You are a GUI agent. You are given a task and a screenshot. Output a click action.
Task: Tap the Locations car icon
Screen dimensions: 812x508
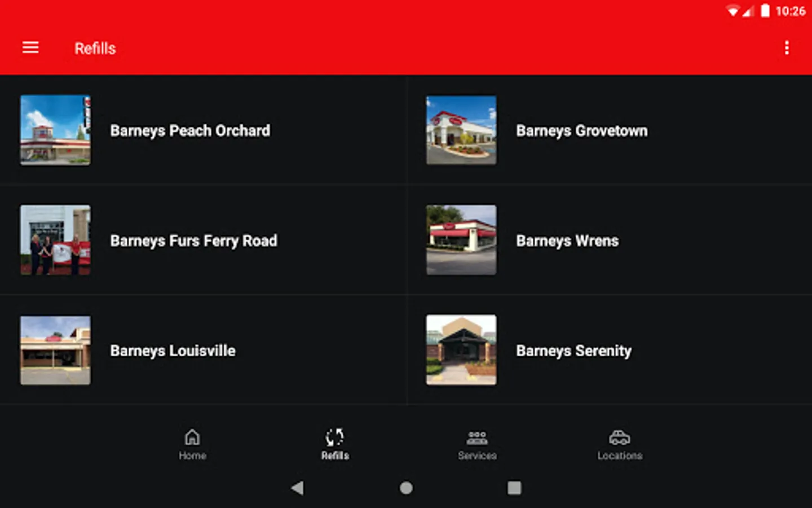pos(620,437)
